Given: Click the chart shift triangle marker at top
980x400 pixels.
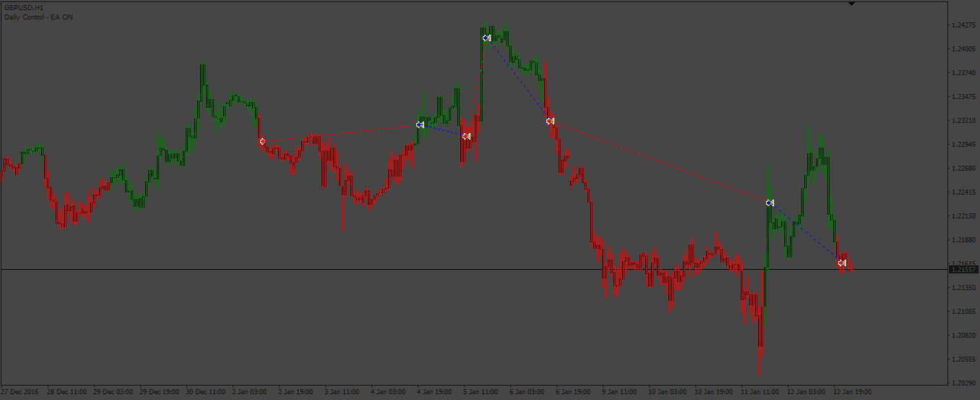Looking at the screenshot, I should (x=851, y=4).
